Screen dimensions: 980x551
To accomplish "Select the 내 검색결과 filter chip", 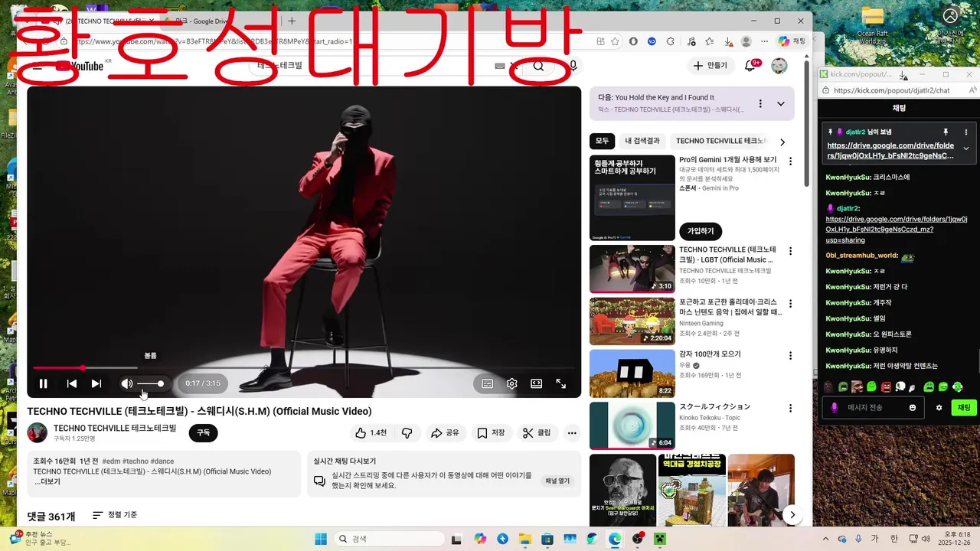I will [642, 141].
